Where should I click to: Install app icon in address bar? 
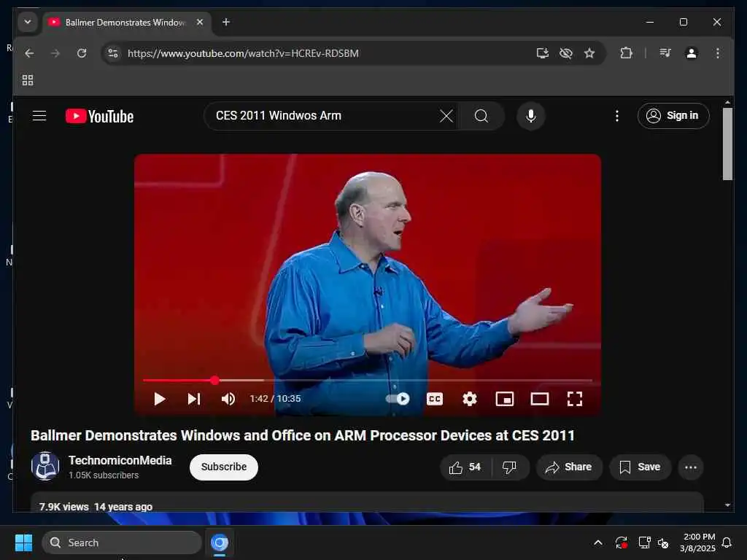tap(543, 53)
